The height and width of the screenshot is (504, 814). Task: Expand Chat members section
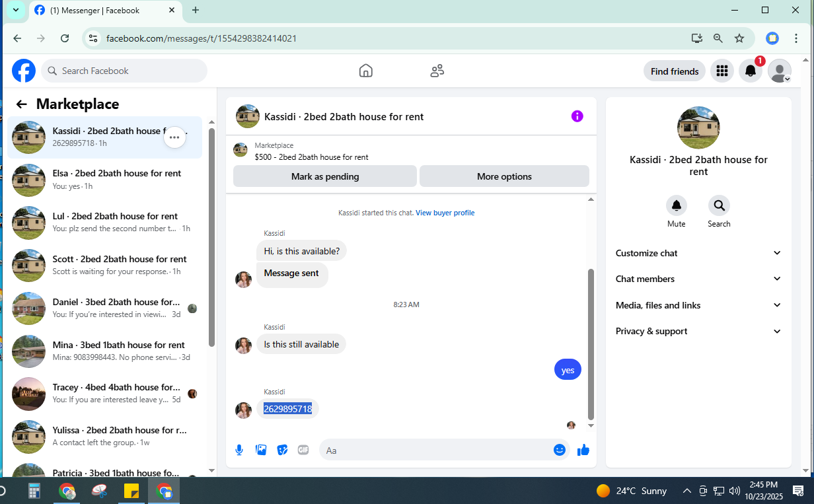[698, 279]
